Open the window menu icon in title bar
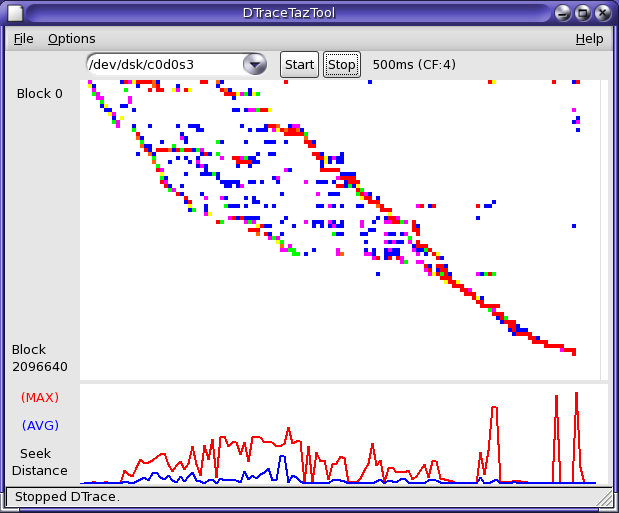The height and width of the screenshot is (513, 619). point(14,13)
